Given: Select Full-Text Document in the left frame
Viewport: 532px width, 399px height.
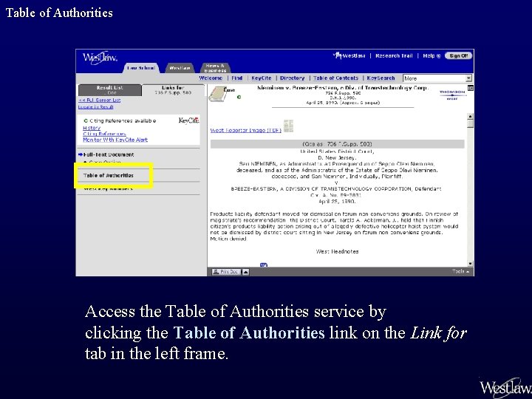Looking at the screenshot, I should tap(109, 154).
